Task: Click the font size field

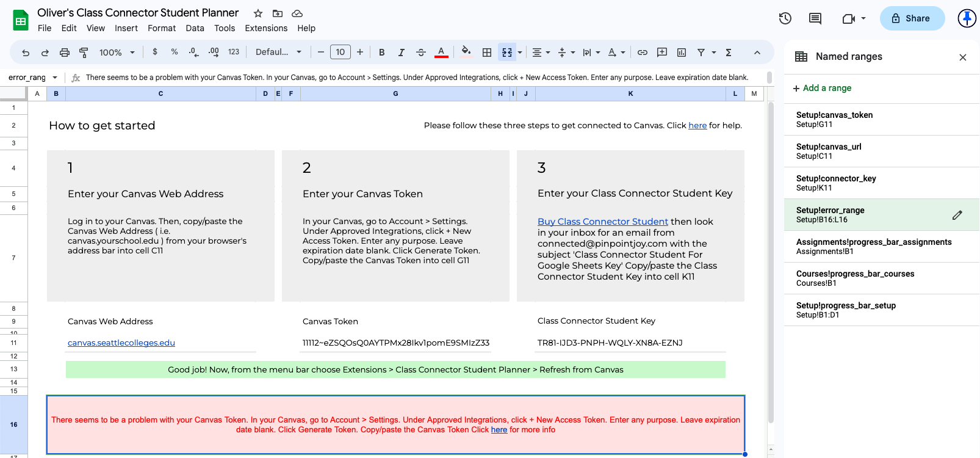Action: click(x=340, y=52)
